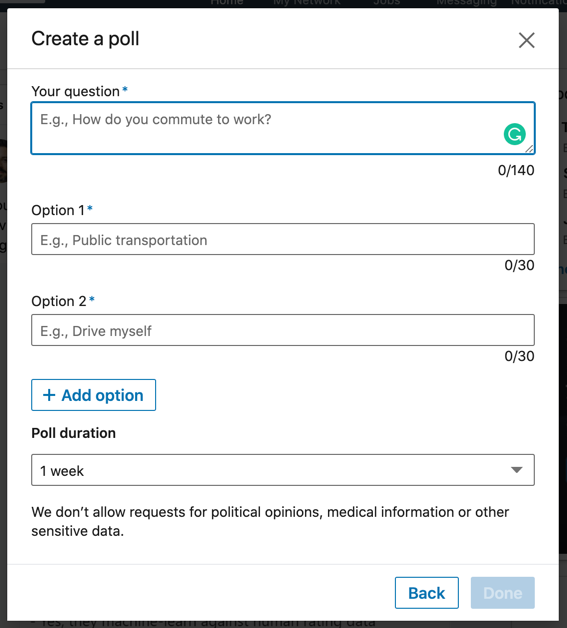Image resolution: width=567 pixels, height=628 pixels.
Task: Click the Poll duration label
Action: (x=73, y=433)
